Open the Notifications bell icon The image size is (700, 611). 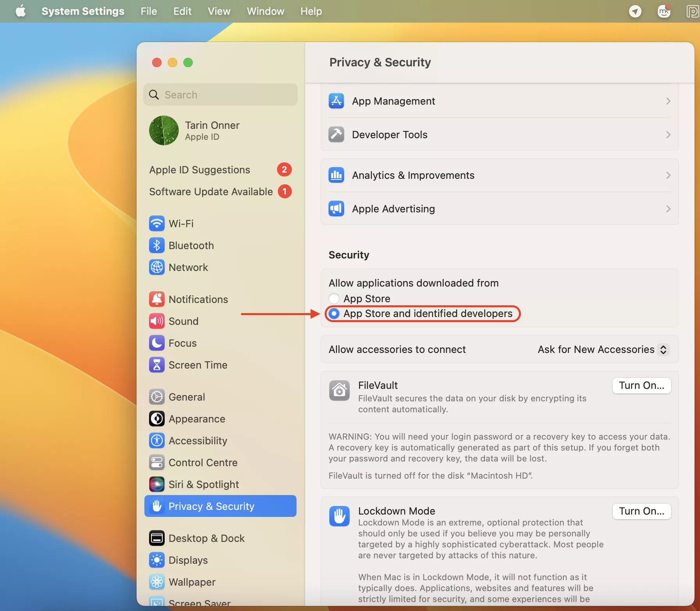pyautogui.click(x=156, y=299)
